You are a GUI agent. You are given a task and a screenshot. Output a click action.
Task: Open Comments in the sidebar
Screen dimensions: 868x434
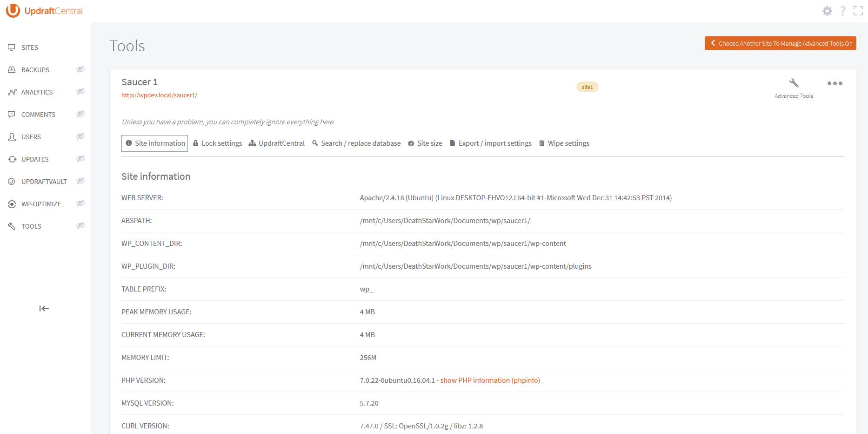click(x=38, y=115)
